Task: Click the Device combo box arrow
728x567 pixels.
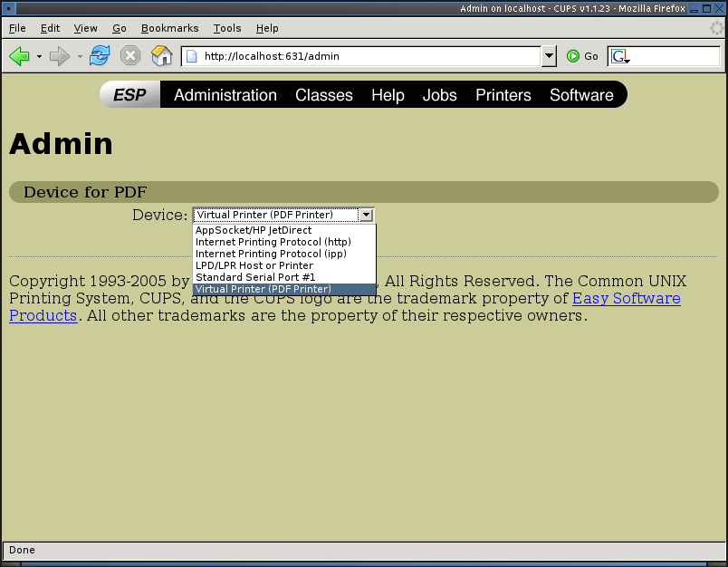Action: tap(367, 215)
